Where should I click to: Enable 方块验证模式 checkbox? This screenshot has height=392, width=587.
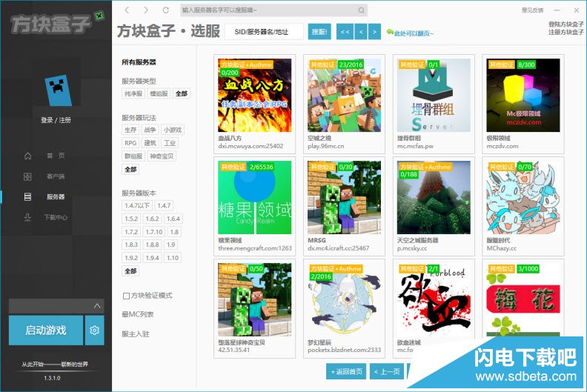pos(126,296)
